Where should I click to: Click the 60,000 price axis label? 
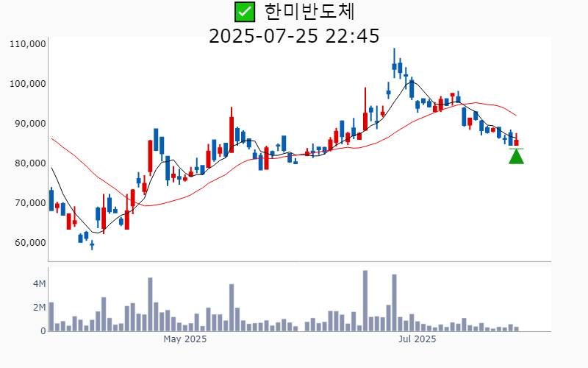(30, 243)
